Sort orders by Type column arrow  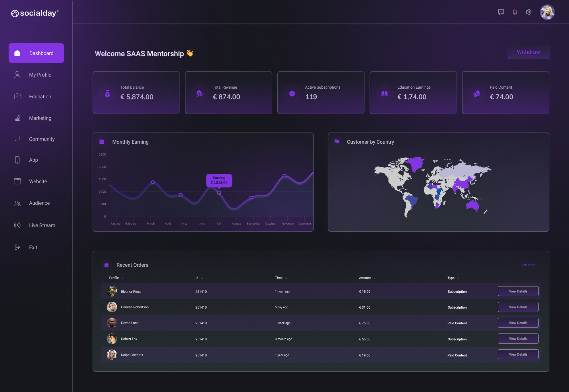[x=458, y=278]
